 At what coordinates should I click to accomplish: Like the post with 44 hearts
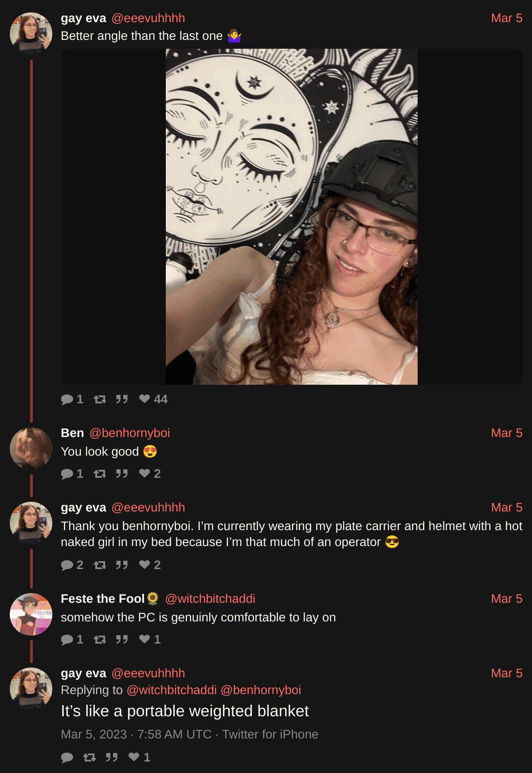pyautogui.click(x=145, y=399)
